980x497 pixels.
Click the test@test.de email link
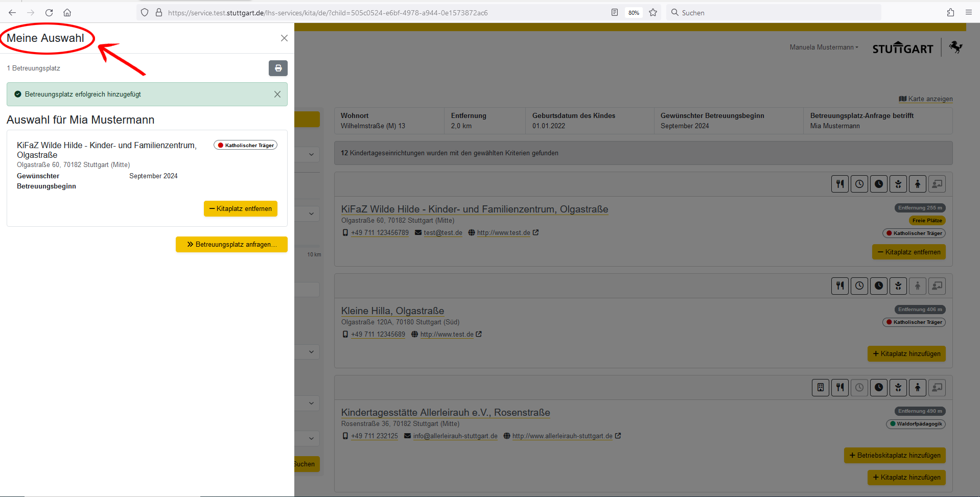tap(442, 233)
